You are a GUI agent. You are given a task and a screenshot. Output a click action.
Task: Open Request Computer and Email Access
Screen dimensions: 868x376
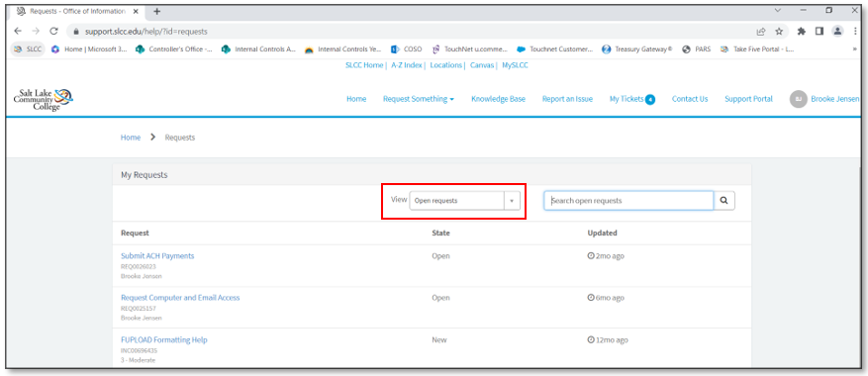pos(180,298)
